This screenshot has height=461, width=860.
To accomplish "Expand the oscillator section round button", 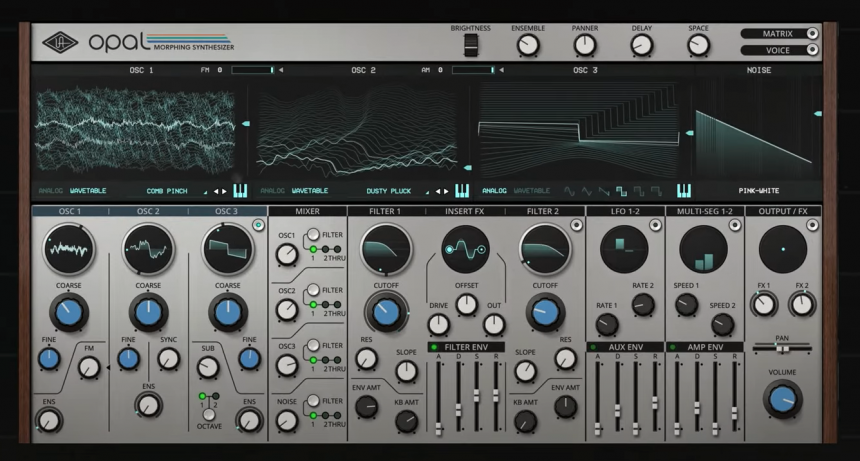I will tap(258, 225).
